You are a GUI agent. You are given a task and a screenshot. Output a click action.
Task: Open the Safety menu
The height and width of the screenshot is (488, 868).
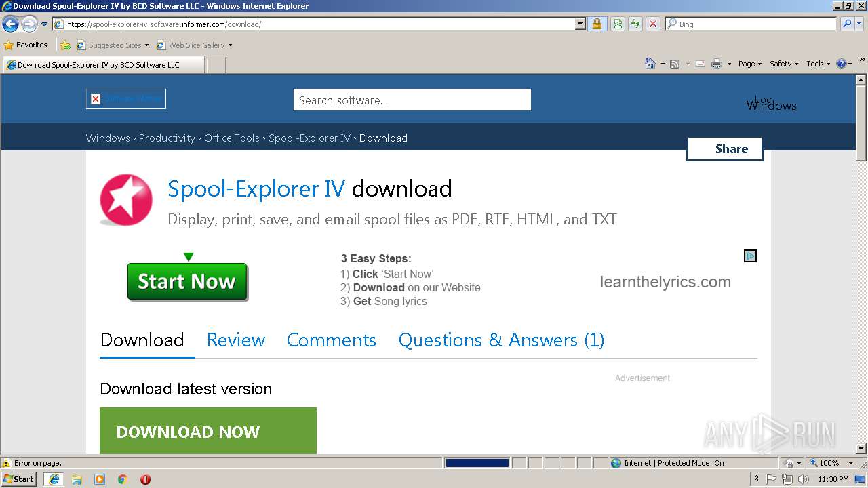coord(784,64)
